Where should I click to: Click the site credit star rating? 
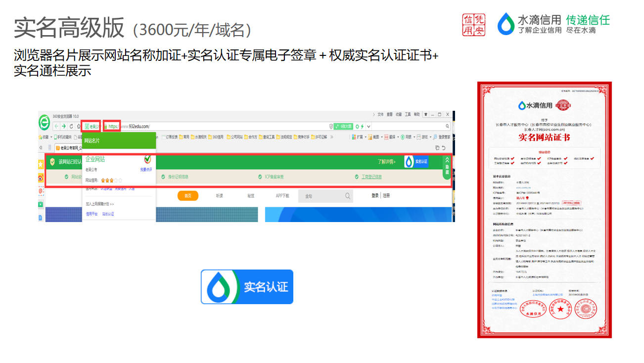pos(111,181)
